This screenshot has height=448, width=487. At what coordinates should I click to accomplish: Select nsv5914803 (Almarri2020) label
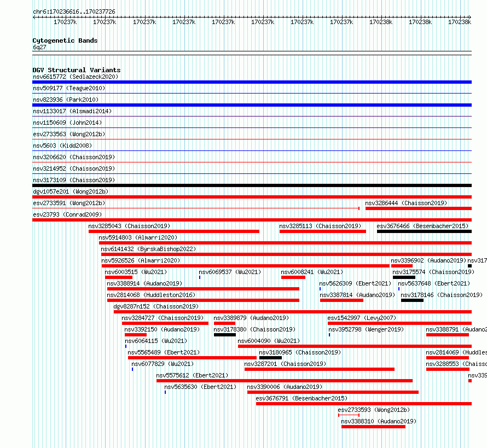(138, 237)
